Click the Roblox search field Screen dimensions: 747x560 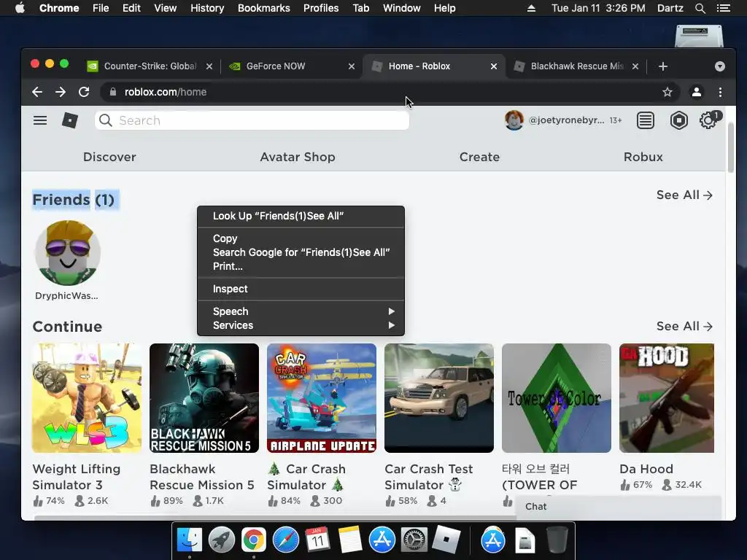pos(252,120)
